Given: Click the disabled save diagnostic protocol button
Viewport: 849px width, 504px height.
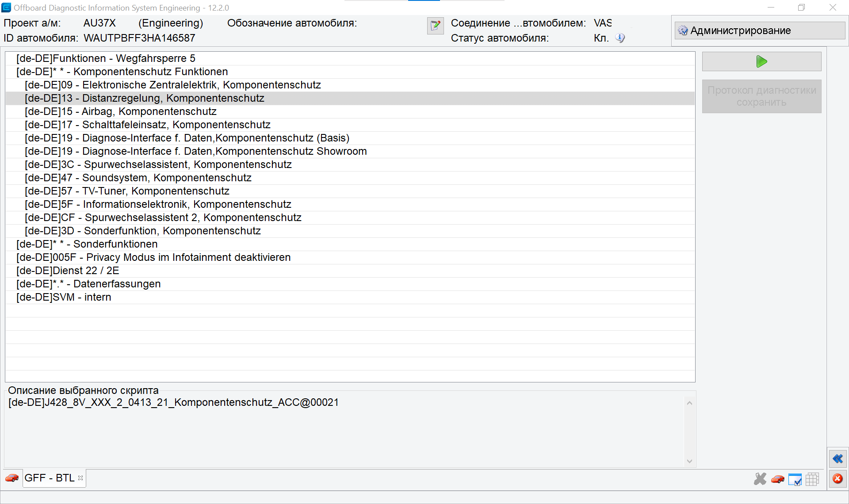Looking at the screenshot, I should tap(761, 96).
